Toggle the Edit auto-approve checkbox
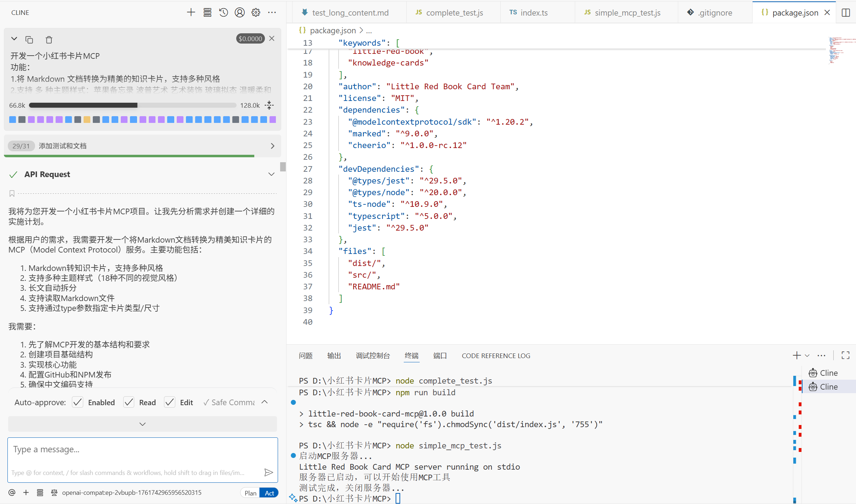 (x=170, y=402)
